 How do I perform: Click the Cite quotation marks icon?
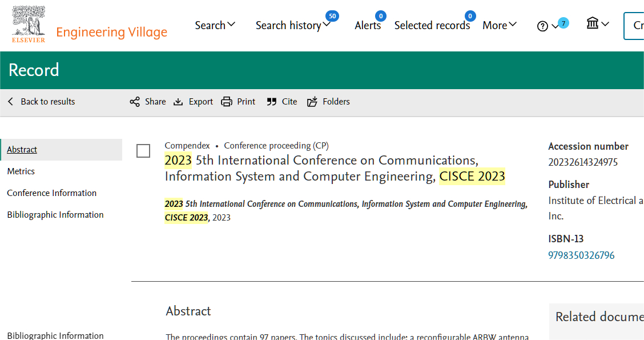[x=272, y=102]
